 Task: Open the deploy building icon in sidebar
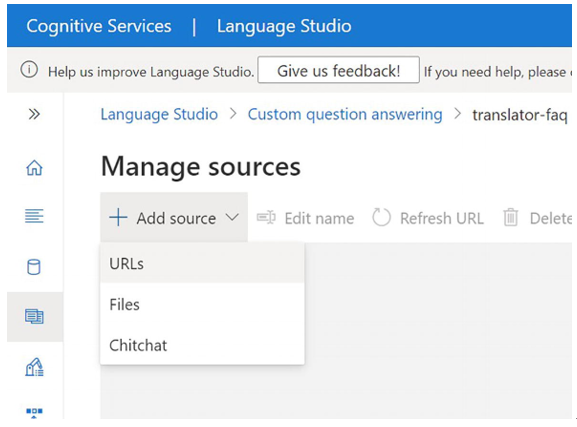point(34,367)
